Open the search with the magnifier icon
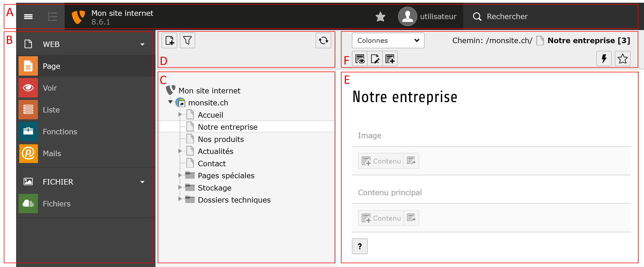The height and width of the screenshot is (267, 644). 477,16
